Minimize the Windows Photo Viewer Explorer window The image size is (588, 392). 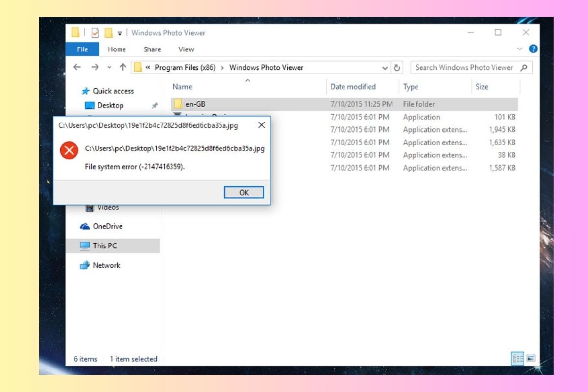click(471, 32)
